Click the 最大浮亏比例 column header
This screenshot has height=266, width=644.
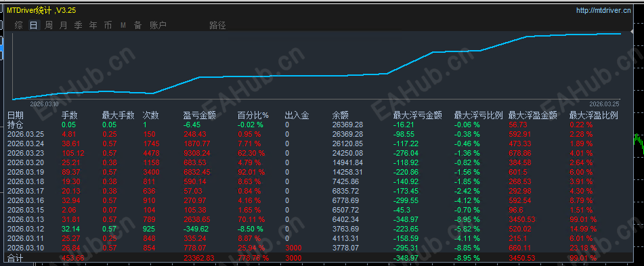pos(479,115)
